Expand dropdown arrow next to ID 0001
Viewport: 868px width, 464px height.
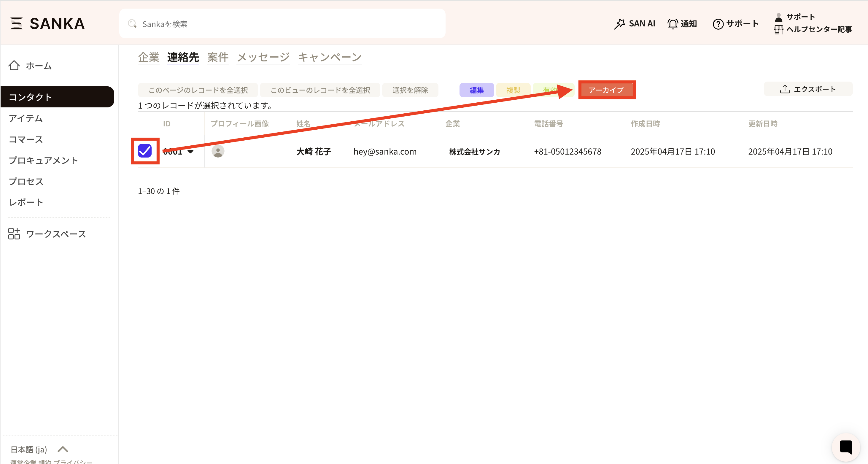190,152
